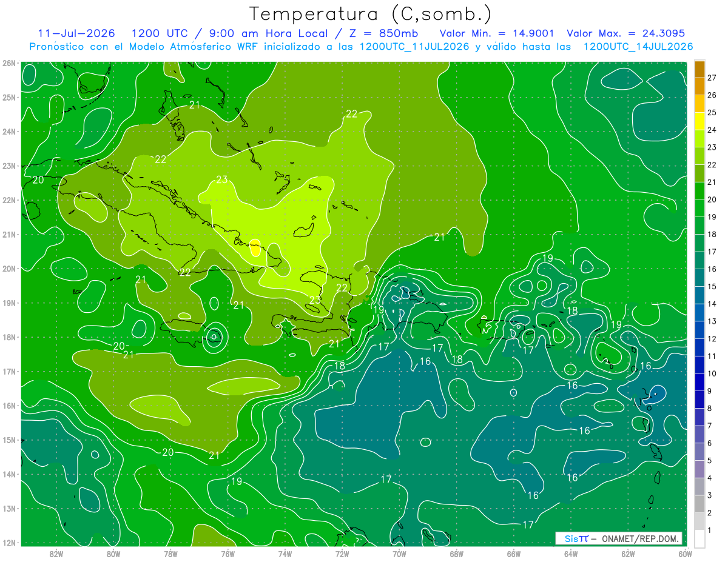Click the longitude label "60W"

[x=684, y=554]
